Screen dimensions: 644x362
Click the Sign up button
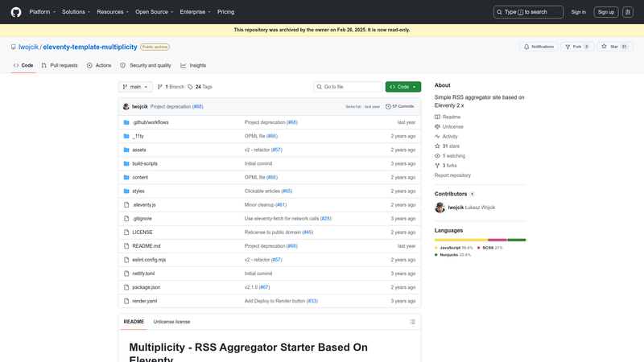606,12
